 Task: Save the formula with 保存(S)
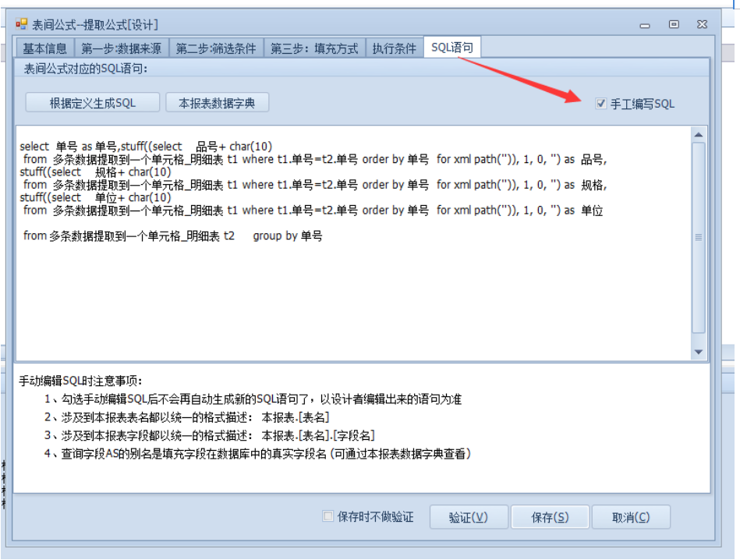coord(550,517)
